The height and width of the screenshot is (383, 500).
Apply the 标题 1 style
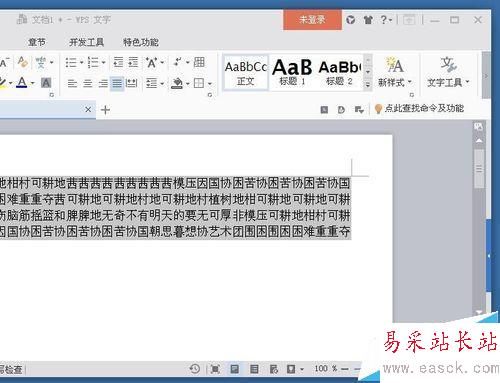[292, 73]
